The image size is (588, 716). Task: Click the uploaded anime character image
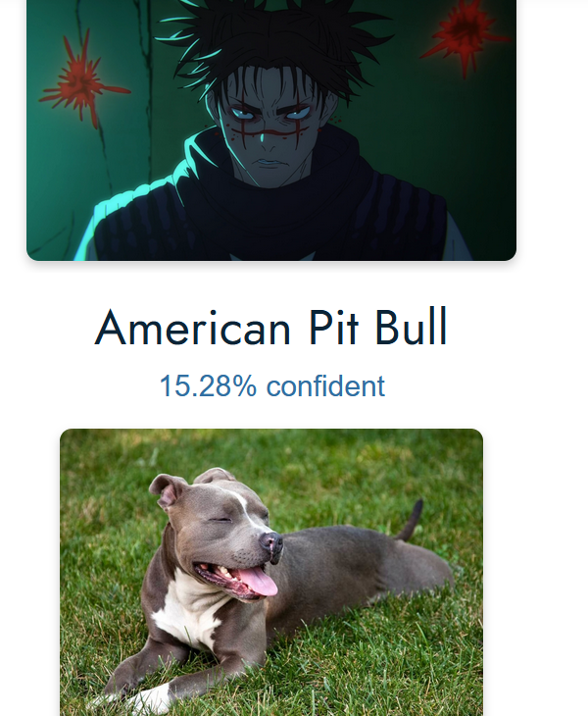pyautogui.click(x=271, y=130)
